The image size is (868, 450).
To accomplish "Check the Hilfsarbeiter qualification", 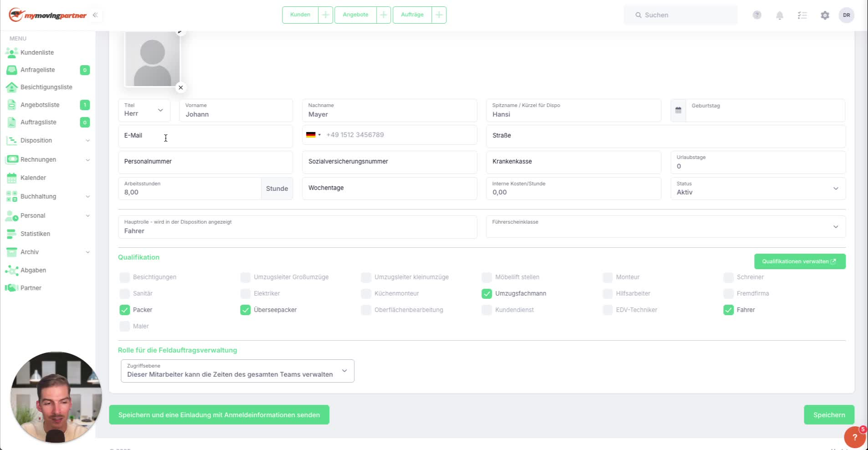I will tap(608, 293).
